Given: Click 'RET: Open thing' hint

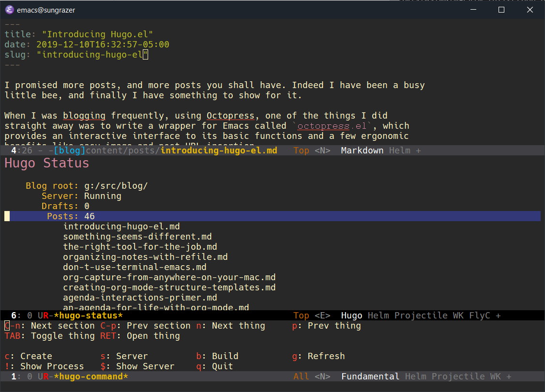Looking at the screenshot, I should (140, 336).
